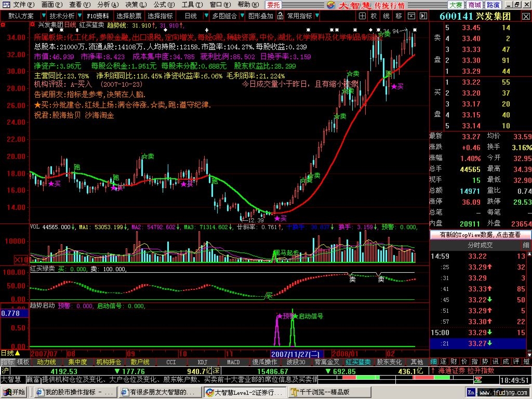
Task: Open the 查看(V) menu
Action: coord(79,5)
